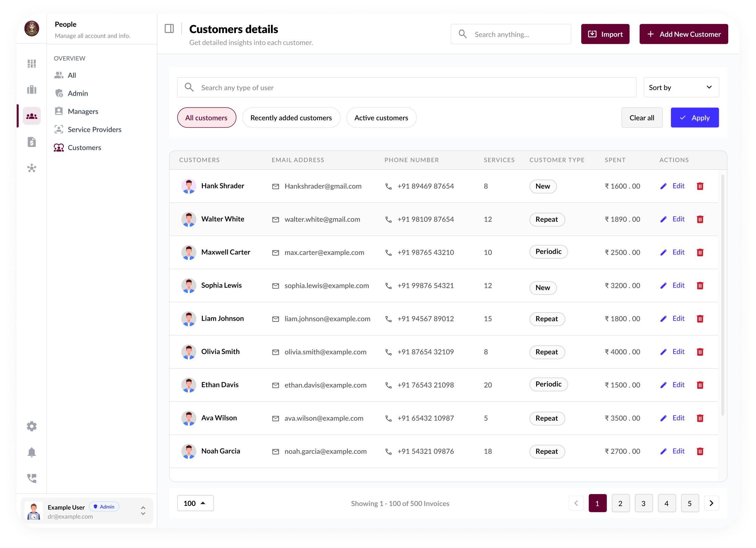This screenshot has width=756, height=548.
Task: Click the customer table vertical scrollbar
Action: (723, 295)
